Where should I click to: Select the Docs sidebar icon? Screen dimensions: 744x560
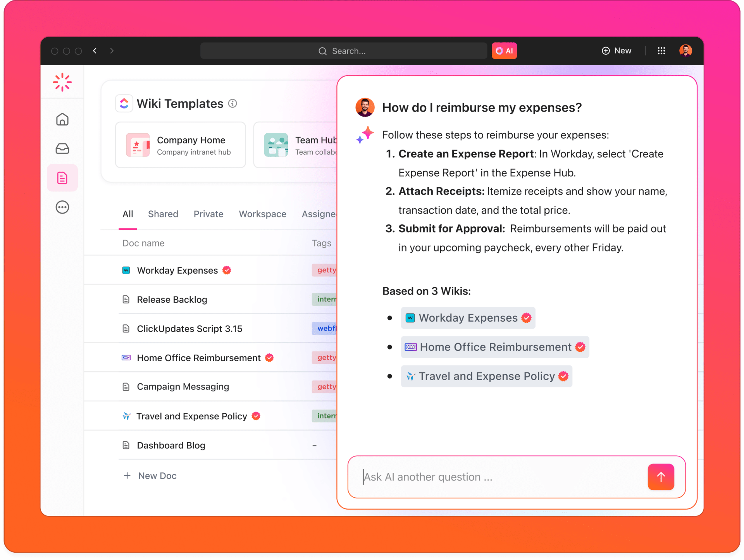coord(62,178)
